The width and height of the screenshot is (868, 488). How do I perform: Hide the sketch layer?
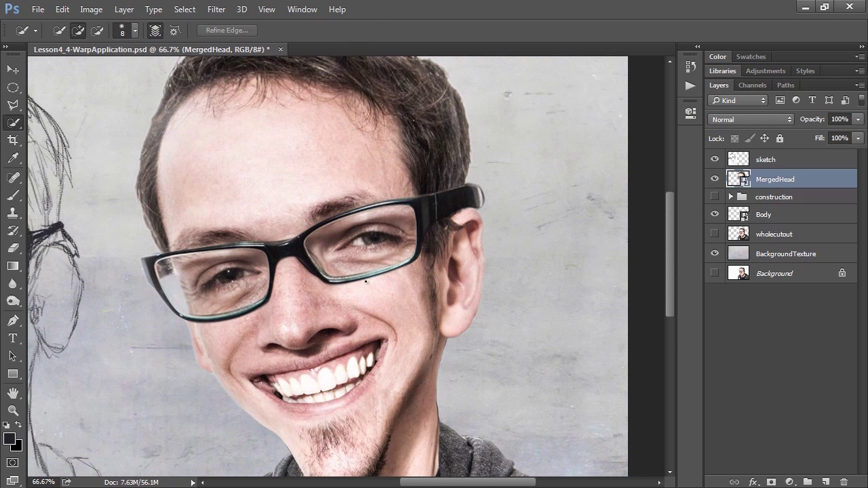pos(715,159)
